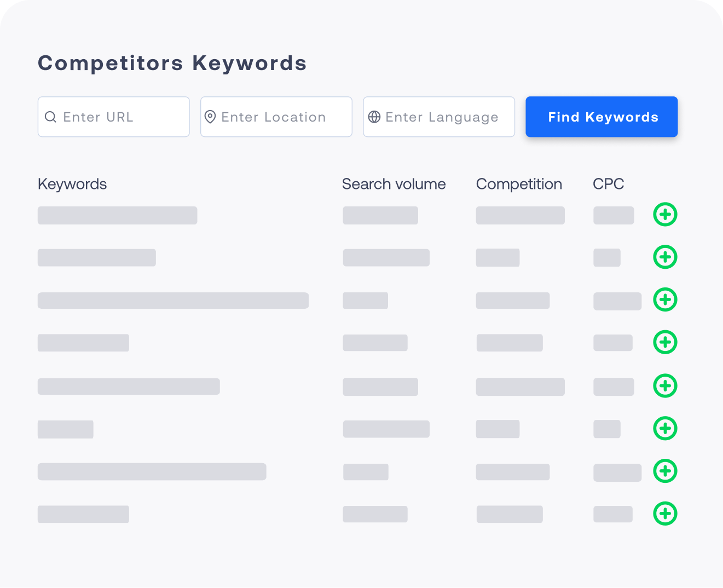Add the sixth keyword using plus icon
723x588 pixels.
pos(665,429)
